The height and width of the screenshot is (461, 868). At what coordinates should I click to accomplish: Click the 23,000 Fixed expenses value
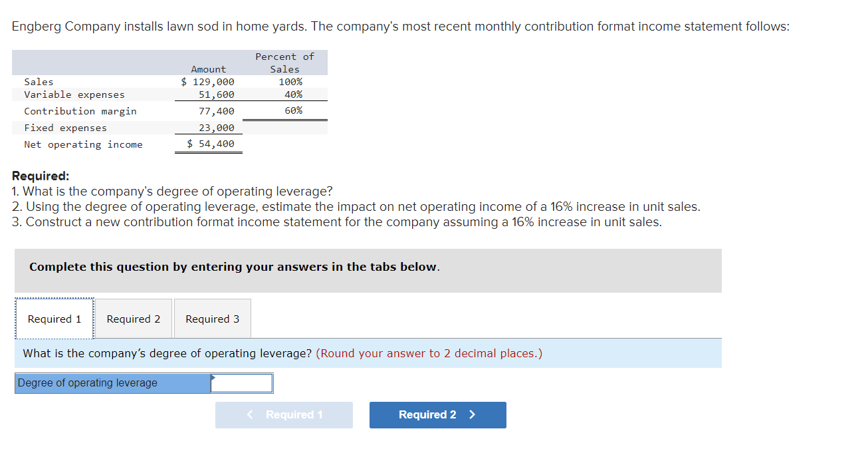coord(217,128)
